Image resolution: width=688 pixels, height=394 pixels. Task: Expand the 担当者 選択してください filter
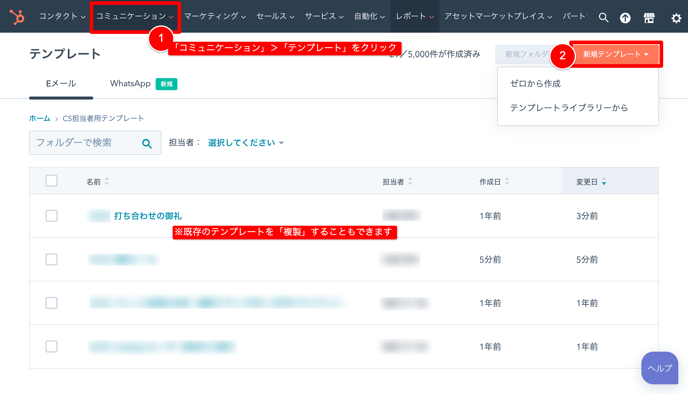(246, 143)
